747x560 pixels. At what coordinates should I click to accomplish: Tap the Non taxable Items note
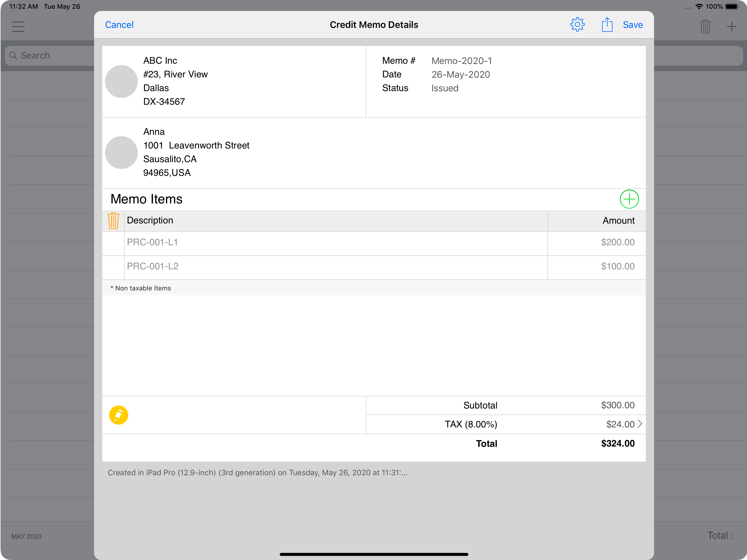(141, 288)
